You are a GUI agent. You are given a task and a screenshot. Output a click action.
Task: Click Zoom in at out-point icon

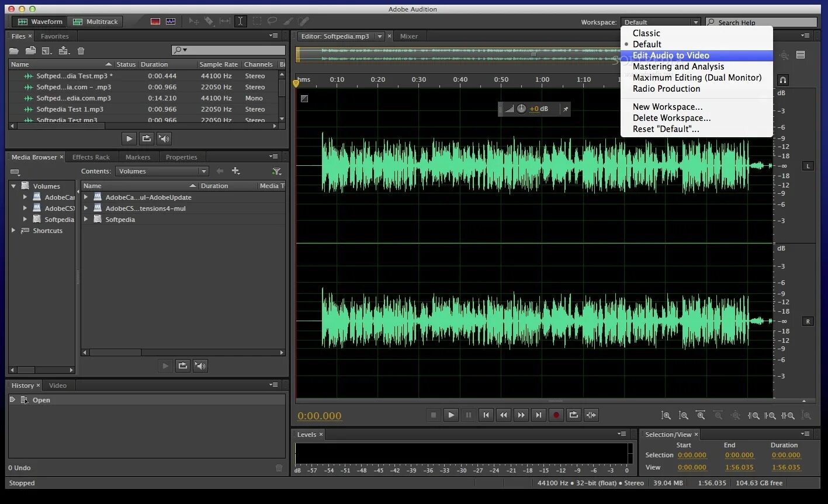coord(771,415)
